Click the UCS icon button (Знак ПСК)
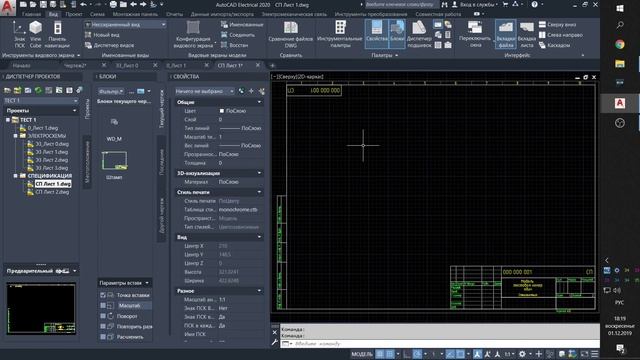Image resolution: width=640 pixels, height=360 pixels. (x=19, y=35)
